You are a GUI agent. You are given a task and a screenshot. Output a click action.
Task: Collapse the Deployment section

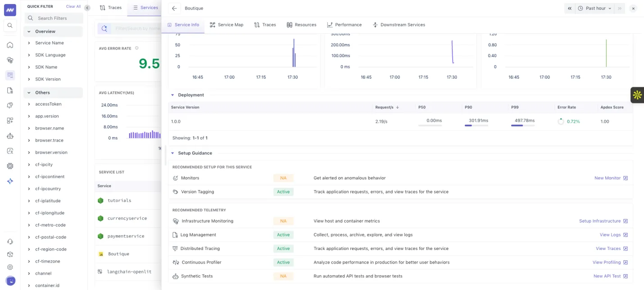(x=172, y=95)
